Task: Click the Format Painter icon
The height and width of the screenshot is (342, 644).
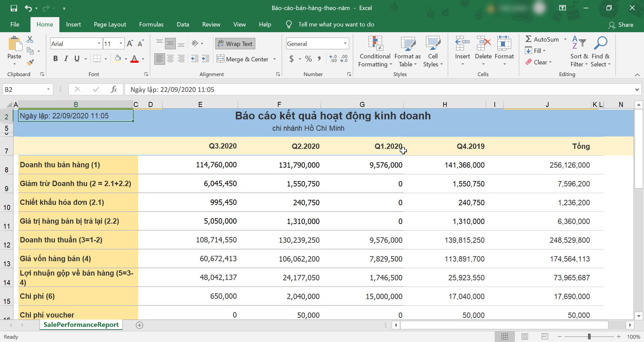Action: pyautogui.click(x=30, y=62)
